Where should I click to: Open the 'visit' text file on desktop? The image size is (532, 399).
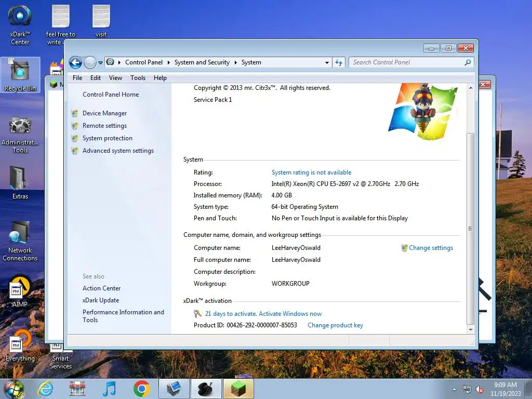(x=101, y=21)
